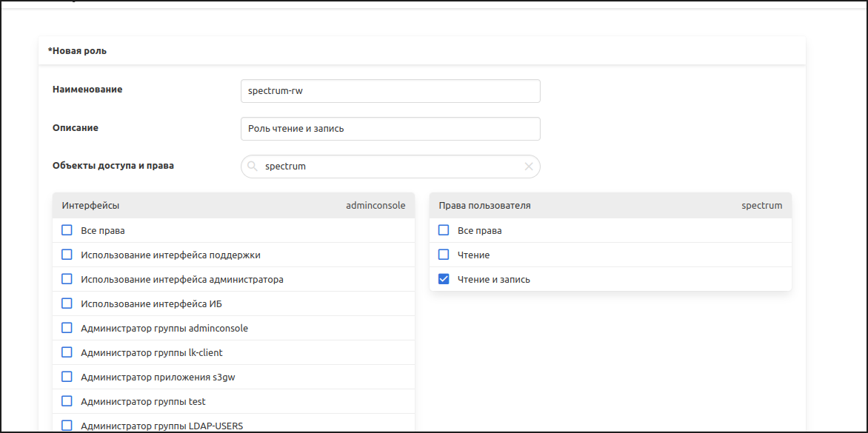This screenshot has height=433, width=868.
Task: Check the 'Чтение' permission checkbox
Action: [444, 255]
